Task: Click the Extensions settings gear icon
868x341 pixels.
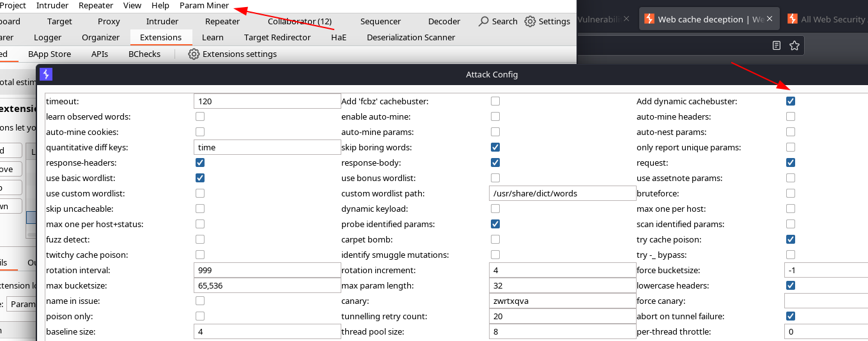Action: coord(194,54)
